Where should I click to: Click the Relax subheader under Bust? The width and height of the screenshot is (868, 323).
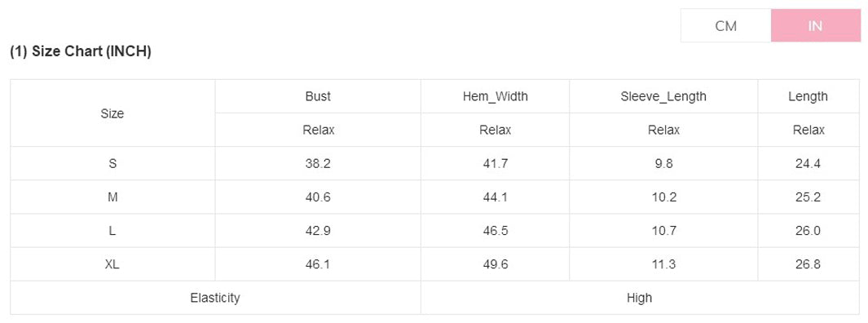pos(318,131)
